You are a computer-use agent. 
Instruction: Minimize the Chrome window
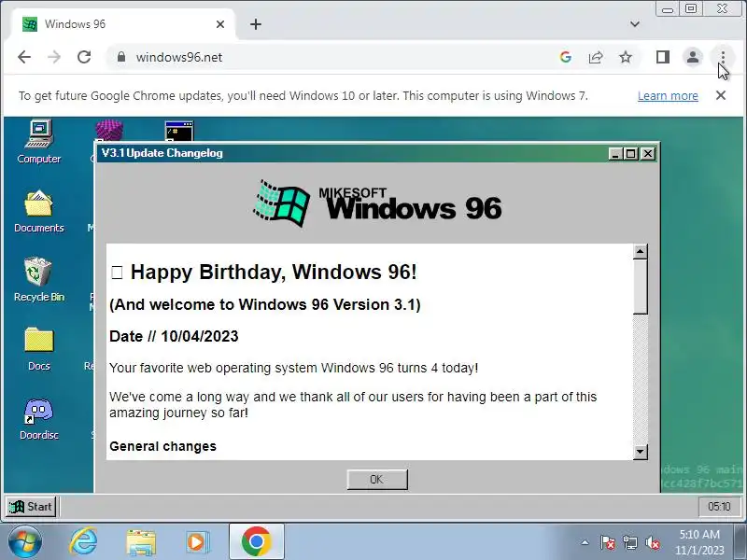668,9
